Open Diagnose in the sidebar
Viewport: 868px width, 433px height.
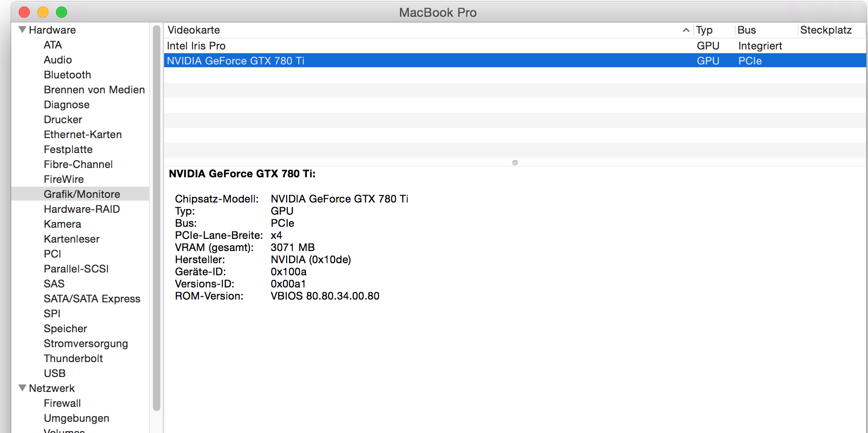pyautogui.click(x=67, y=105)
